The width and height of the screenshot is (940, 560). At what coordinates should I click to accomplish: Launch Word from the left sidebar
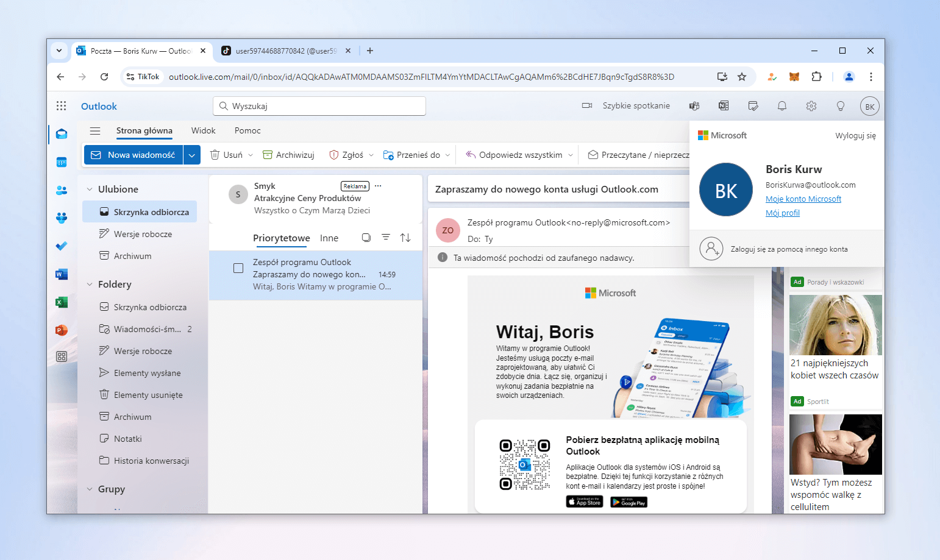[62, 274]
